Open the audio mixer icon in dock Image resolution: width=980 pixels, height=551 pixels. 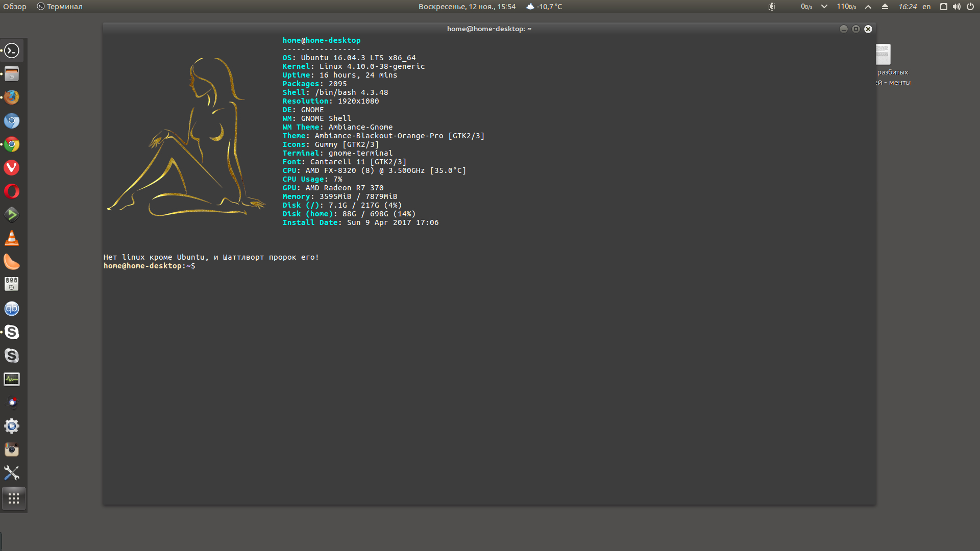click(12, 284)
